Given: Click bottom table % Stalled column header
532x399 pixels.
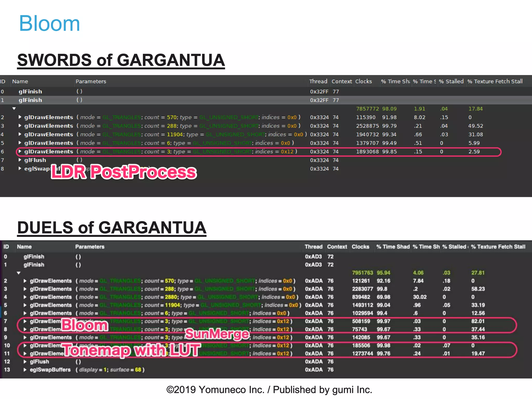Looking at the screenshot, I should click(454, 247).
